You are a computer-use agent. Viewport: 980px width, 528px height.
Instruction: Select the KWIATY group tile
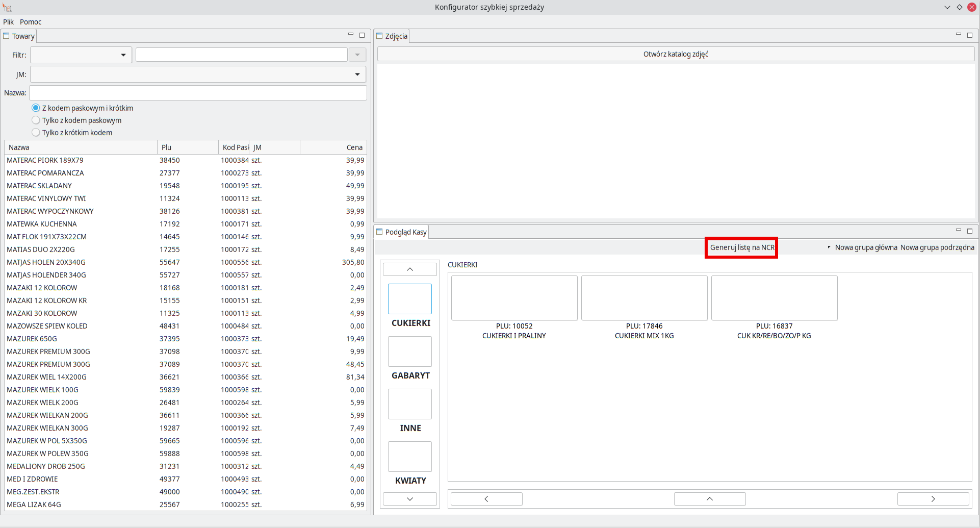click(410, 457)
